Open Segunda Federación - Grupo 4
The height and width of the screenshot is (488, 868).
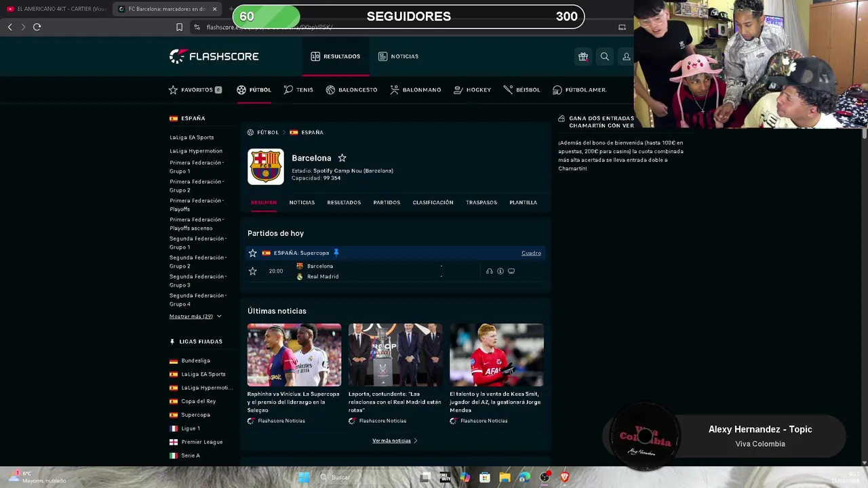click(198, 300)
